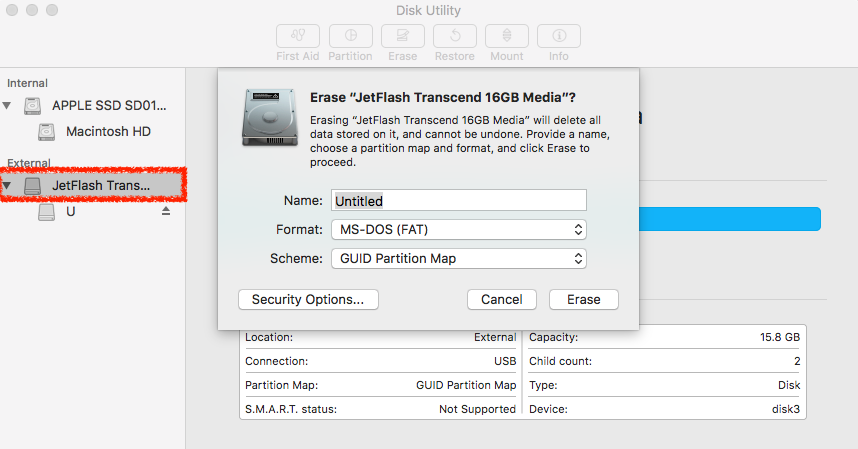This screenshot has height=449, width=858.
Task: Click the Restore toolbar icon
Action: click(455, 36)
